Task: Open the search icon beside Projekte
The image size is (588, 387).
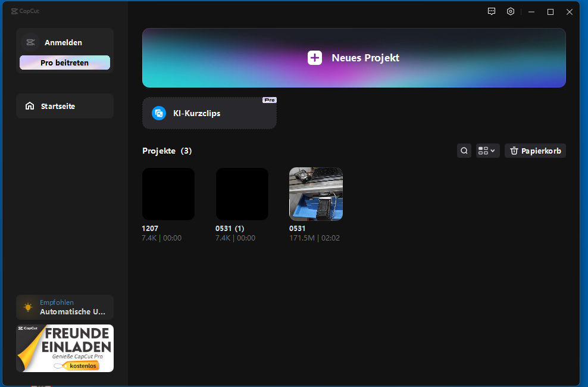Action: coord(464,150)
